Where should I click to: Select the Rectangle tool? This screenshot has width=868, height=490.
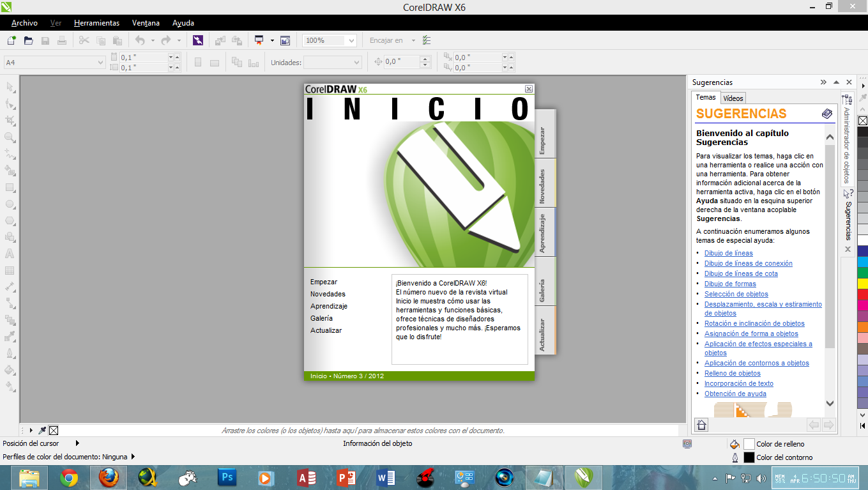coord(10,187)
